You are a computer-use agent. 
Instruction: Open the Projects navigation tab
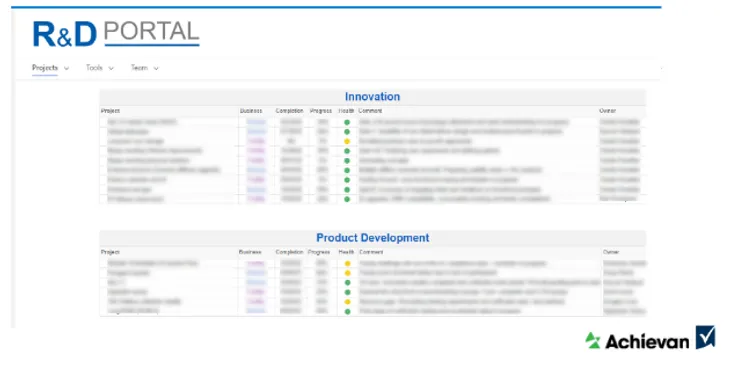[x=45, y=68]
